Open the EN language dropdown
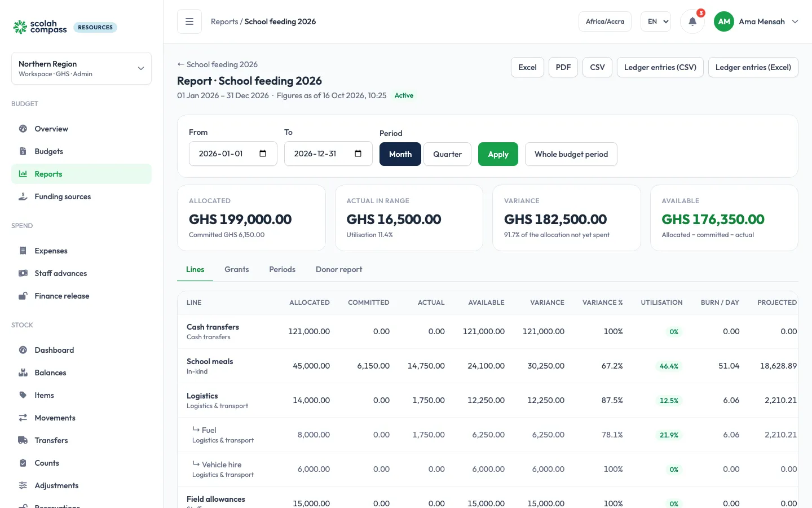This screenshot has width=812, height=508. click(656, 21)
